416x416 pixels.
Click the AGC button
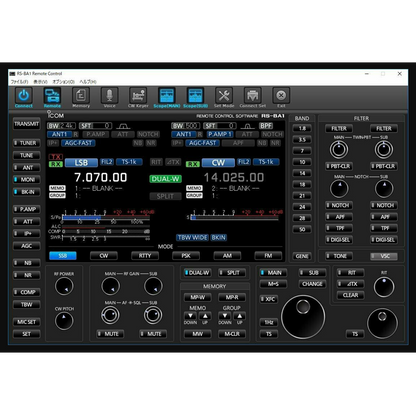pos(26,246)
